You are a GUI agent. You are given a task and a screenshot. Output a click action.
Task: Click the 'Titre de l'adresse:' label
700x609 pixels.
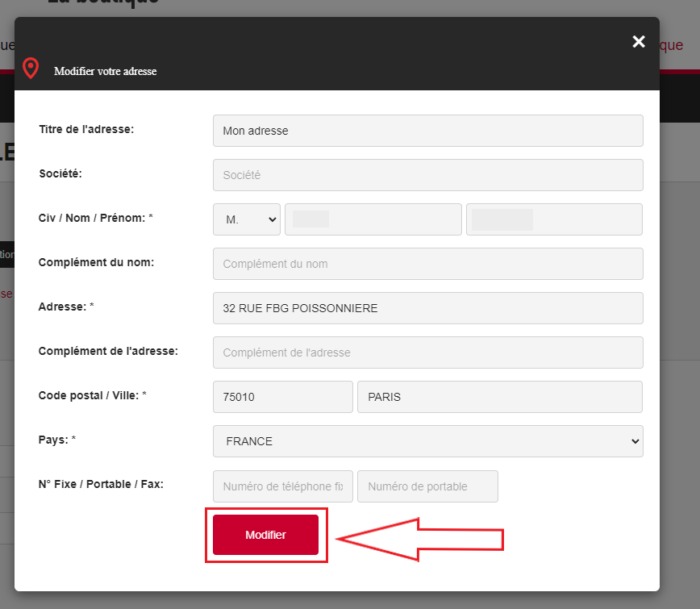pos(86,129)
